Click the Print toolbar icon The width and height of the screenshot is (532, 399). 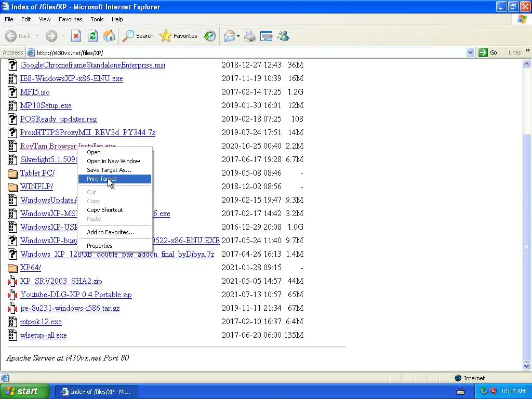click(x=250, y=36)
